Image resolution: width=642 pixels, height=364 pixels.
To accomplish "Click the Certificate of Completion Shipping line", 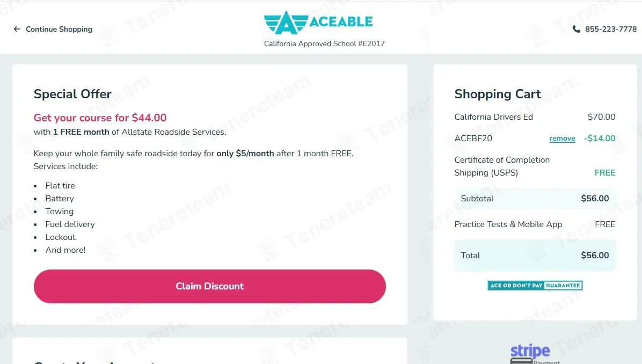I will pos(502,166).
